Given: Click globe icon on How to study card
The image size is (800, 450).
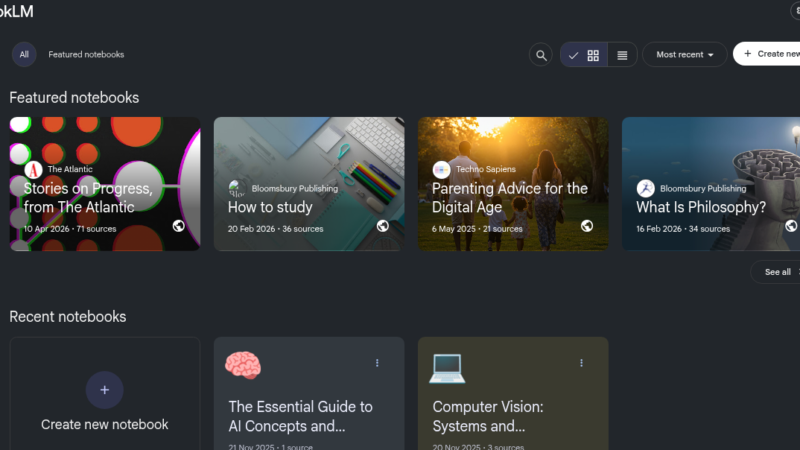Looking at the screenshot, I should [383, 226].
